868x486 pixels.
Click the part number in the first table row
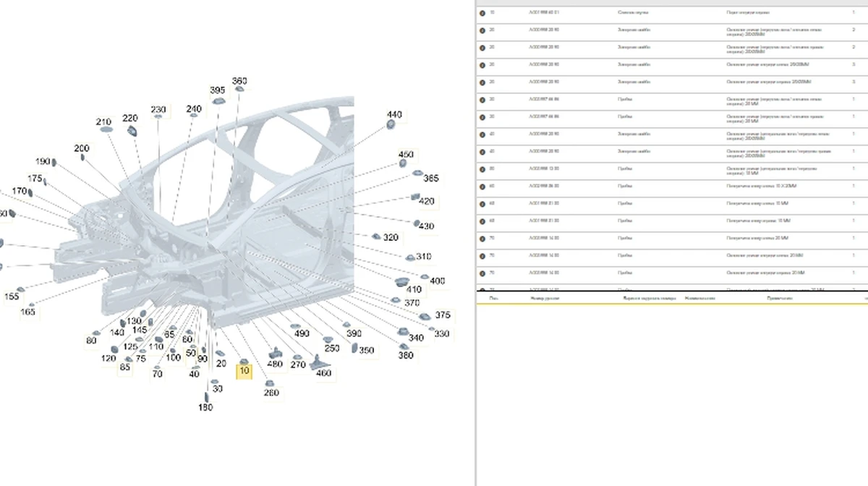coord(544,12)
